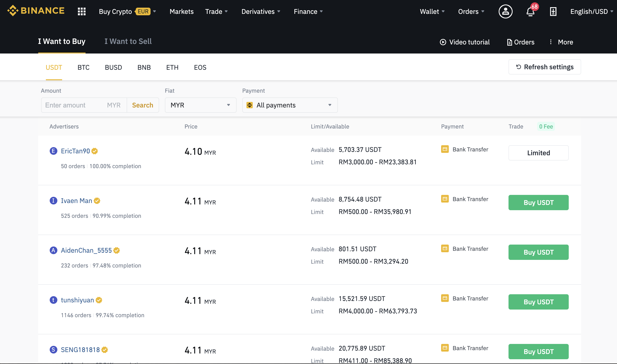Click Limited button for EricTan90
617x364 pixels.
pyautogui.click(x=538, y=153)
